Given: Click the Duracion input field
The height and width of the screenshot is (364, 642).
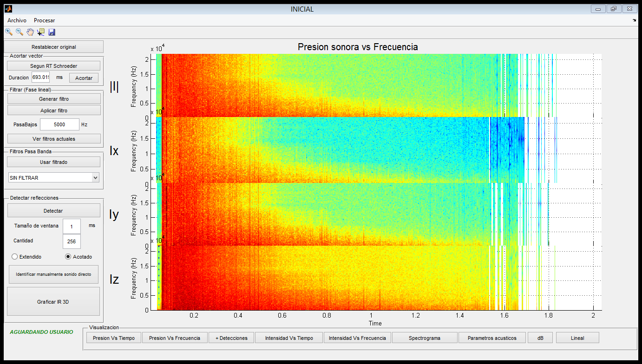Looking at the screenshot, I should pos(40,78).
